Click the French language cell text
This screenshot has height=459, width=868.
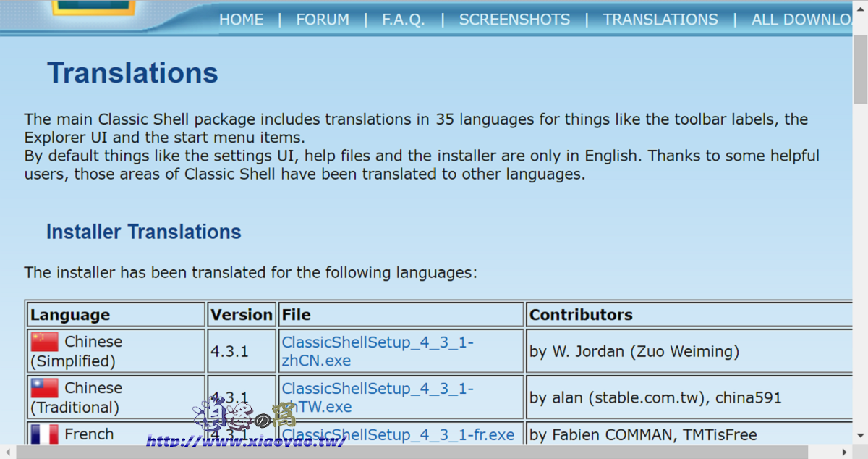pyautogui.click(x=89, y=434)
